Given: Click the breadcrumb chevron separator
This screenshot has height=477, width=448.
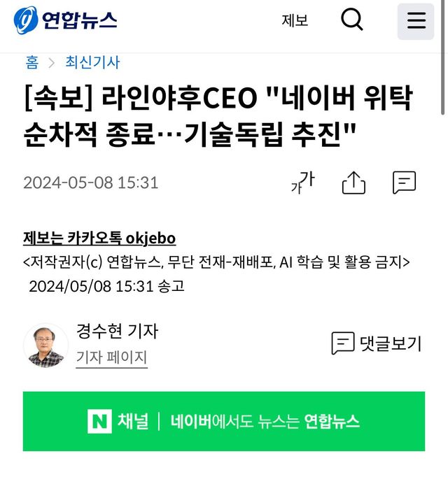Looking at the screenshot, I should coord(52,63).
